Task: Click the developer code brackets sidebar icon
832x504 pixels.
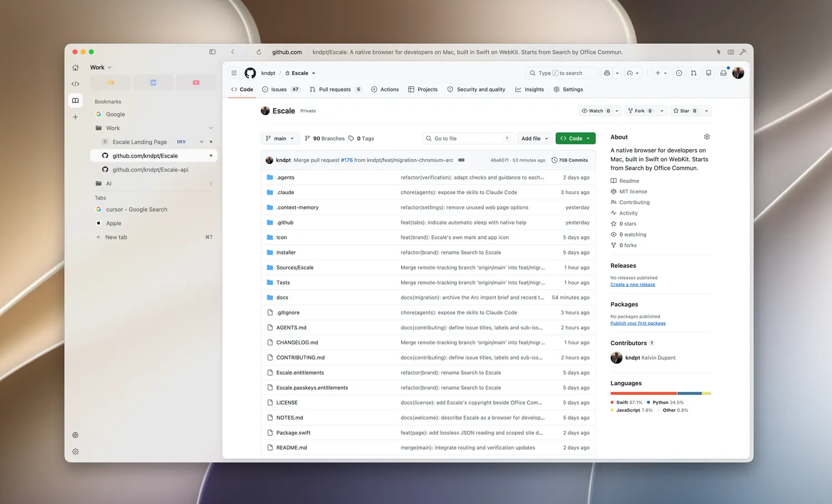Action: 75,84
